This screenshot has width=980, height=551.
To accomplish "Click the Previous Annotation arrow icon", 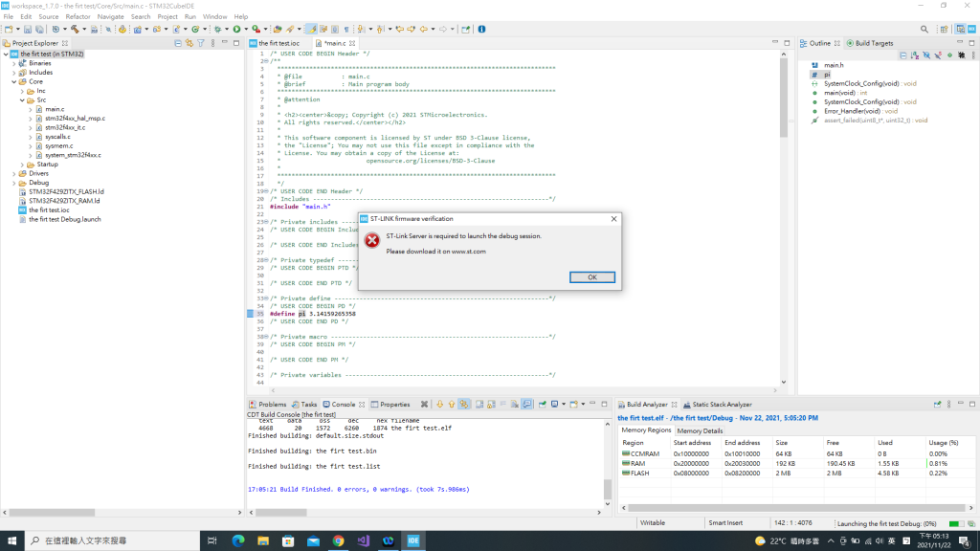I will (x=379, y=30).
